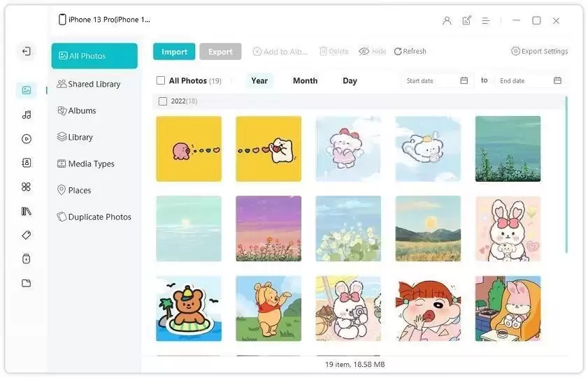588x378 pixels.
Task: Select the crowned cloud puppy thumbnail
Action: click(x=428, y=149)
